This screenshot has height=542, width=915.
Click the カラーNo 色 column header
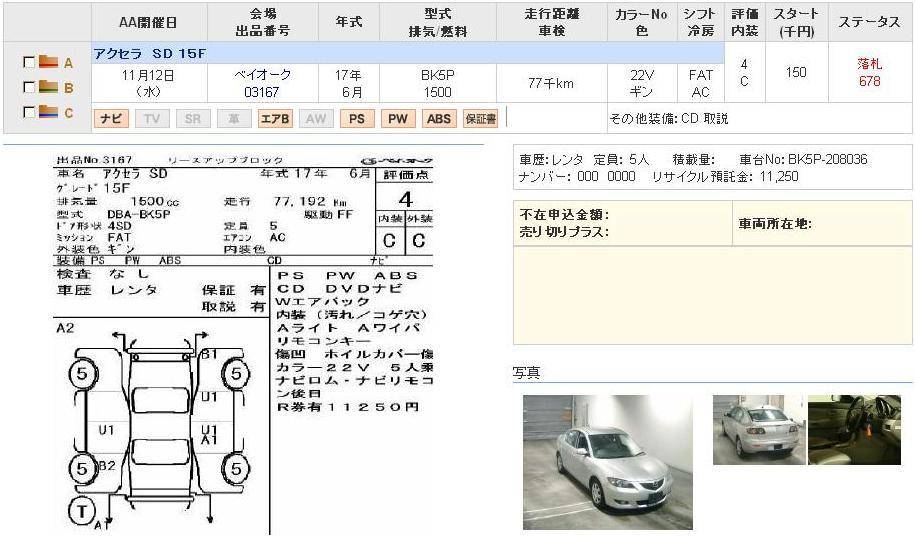(642, 22)
